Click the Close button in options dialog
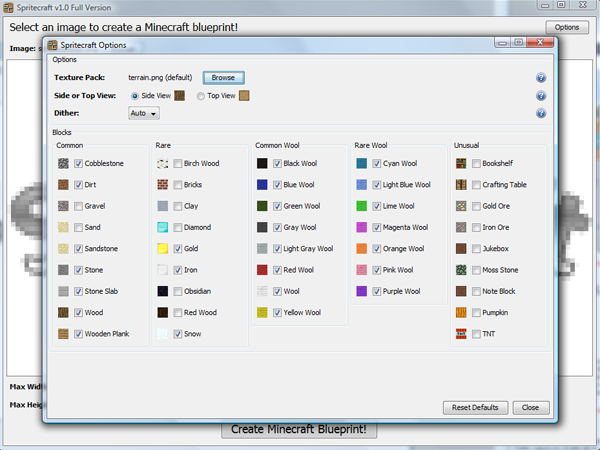 (x=530, y=408)
